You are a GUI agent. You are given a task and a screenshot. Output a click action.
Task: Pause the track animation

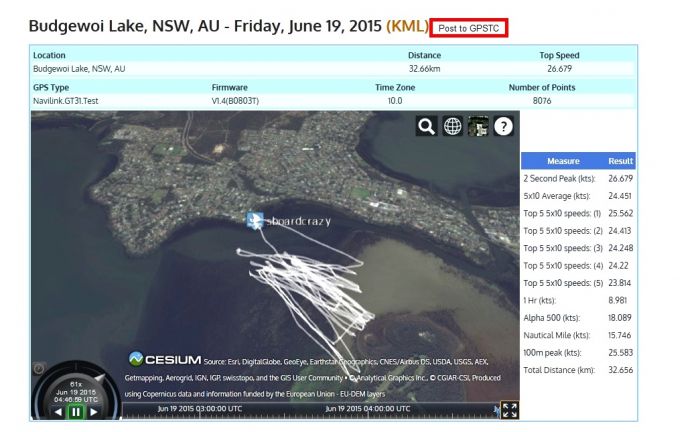pyautogui.click(x=75, y=411)
